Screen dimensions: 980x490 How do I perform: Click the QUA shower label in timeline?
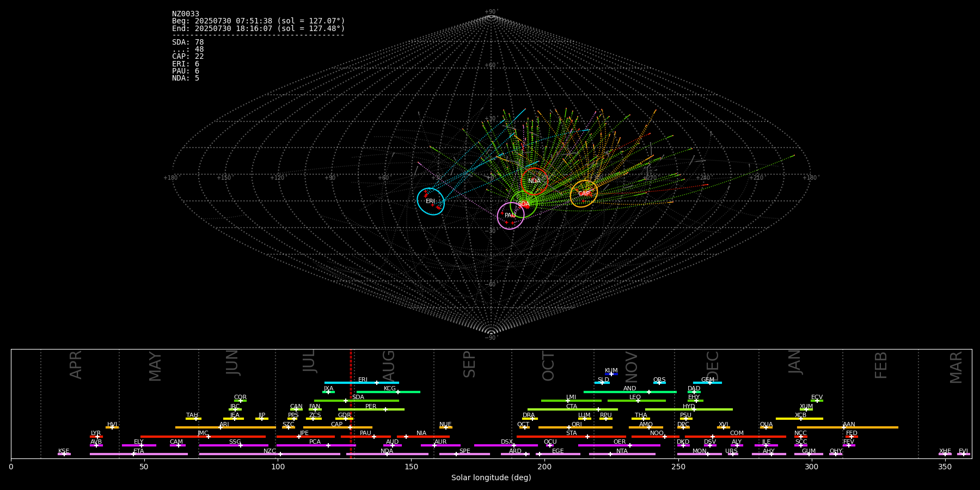coord(766,424)
